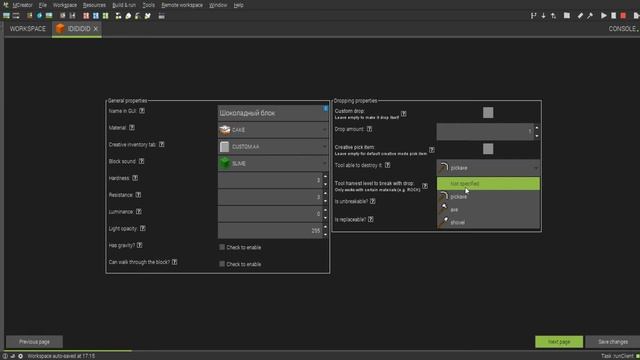Screen dimensions: 640x360
Task: Click the run client play icon
Action: 603,16
